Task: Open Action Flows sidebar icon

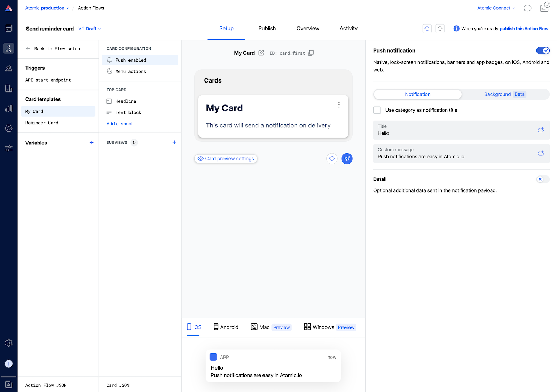Action: point(9,48)
